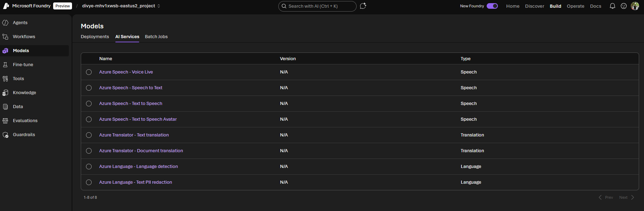Select Text to Speech Avatar row radio button
Viewport: 644px width, 211px height.
pyautogui.click(x=89, y=119)
